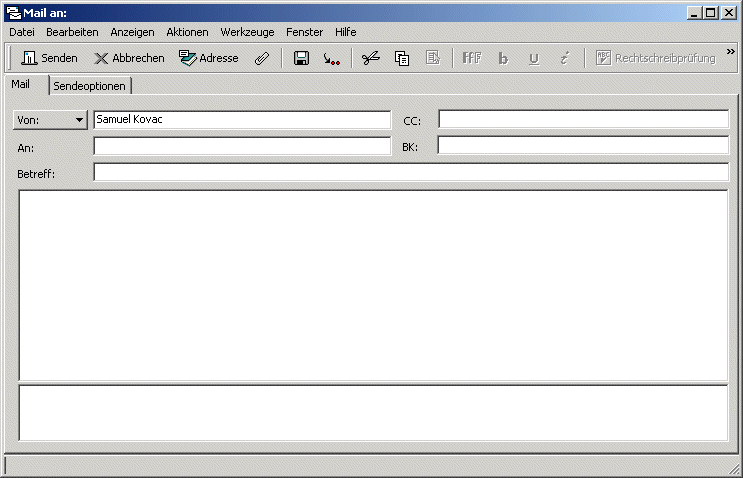Click the scissors cut icon
The image size is (743, 478).
pyautogui.click(x=371, y=58)
